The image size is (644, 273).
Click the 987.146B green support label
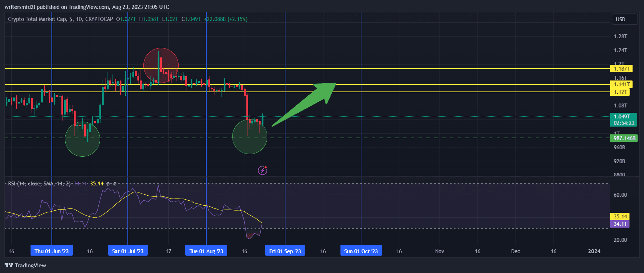[x=624, y=138]
